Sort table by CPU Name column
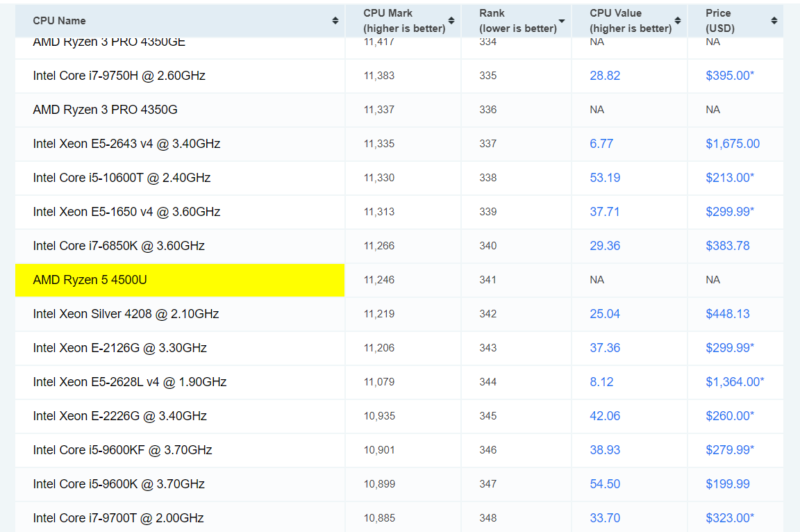This screenshot has width=800, height=532. click(335, 20)
